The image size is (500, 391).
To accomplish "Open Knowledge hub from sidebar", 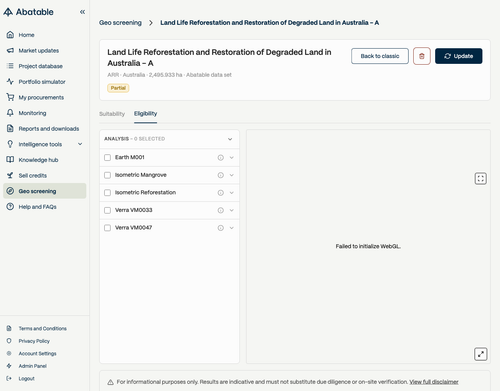I will (45, 160).
